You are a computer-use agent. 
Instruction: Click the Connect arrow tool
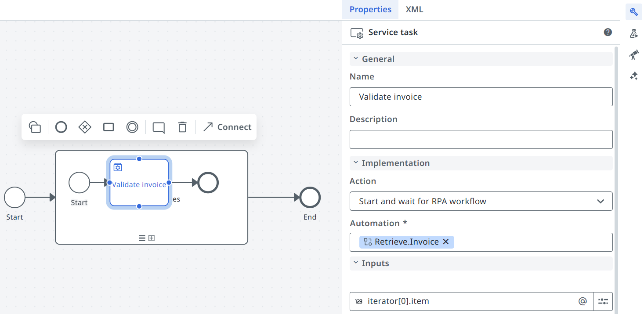click(x=227, y=127)
